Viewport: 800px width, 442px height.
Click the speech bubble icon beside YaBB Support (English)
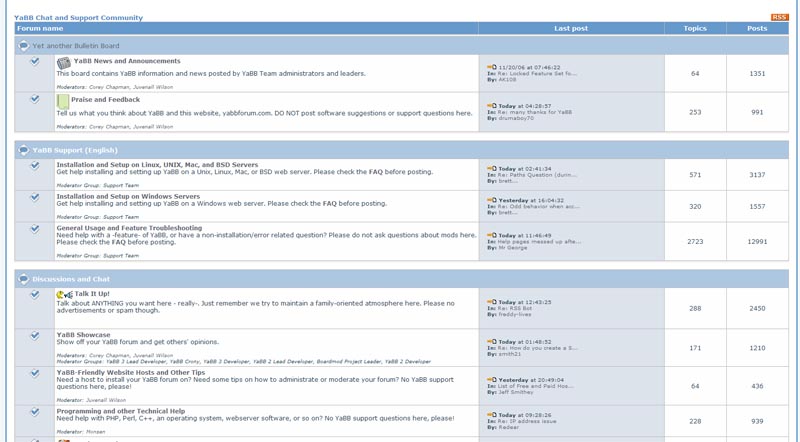(23, 150)
